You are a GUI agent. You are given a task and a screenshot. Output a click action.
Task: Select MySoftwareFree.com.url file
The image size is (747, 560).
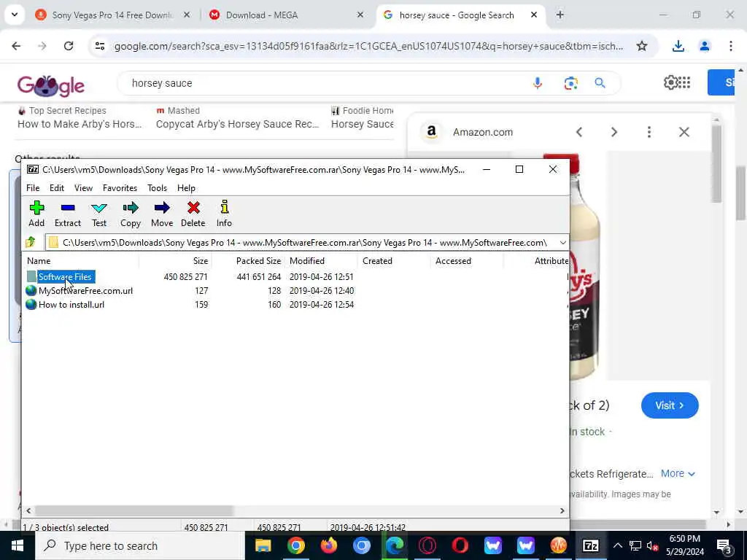pyautogui.click(x=86, y=290)
